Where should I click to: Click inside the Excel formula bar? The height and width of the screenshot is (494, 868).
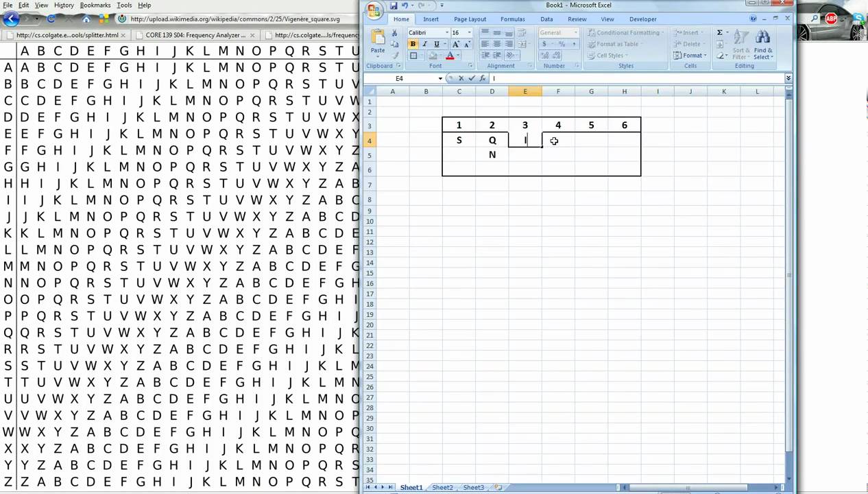click(636, 78)
